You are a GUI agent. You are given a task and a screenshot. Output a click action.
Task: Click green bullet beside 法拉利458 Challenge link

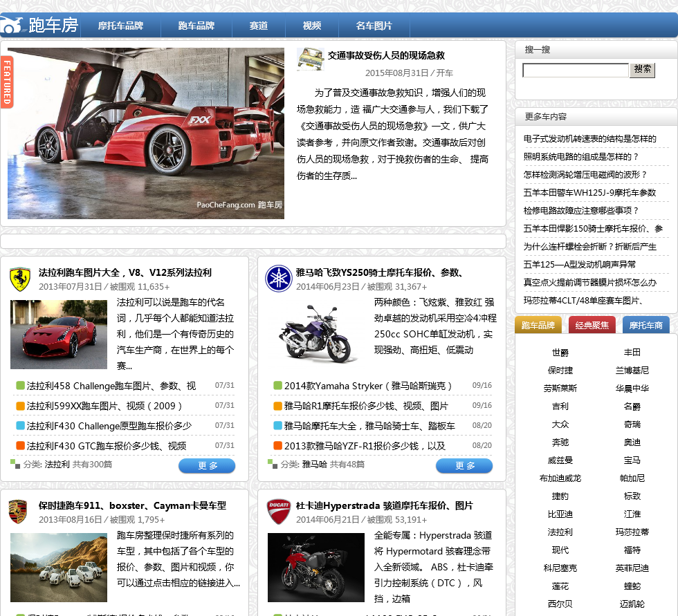pyautogui.click(x=20, y=386)
